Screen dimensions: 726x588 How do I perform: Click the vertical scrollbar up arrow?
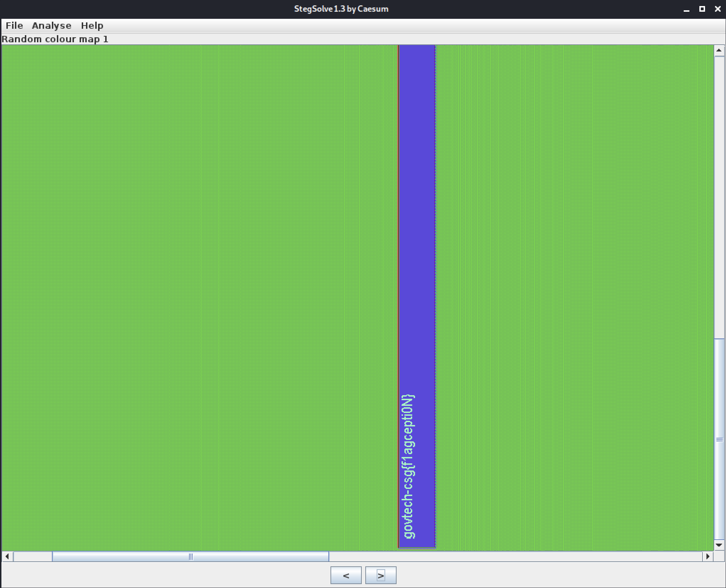click(x=719, y=51)
